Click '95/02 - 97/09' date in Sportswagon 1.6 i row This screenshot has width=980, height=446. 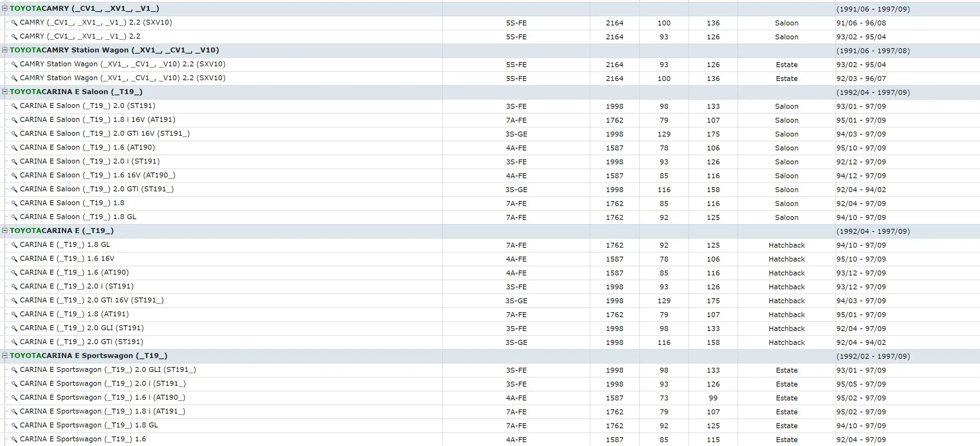(861, 398)
